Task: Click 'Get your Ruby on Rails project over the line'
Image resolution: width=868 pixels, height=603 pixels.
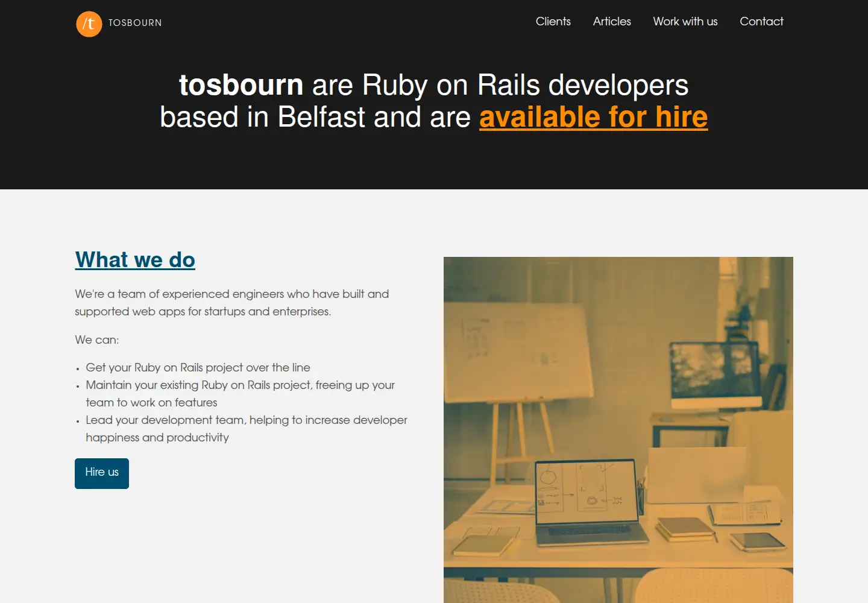Action: [x=198, y=367]
